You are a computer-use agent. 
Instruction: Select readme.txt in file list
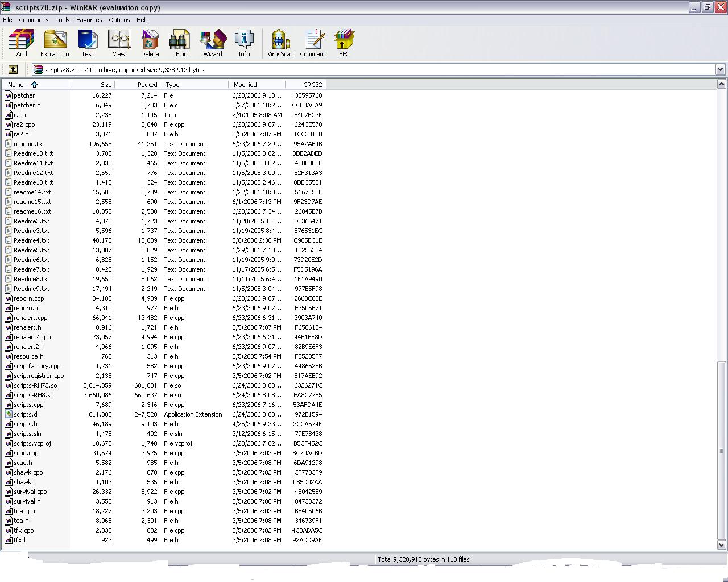pyautogui.click(x=29, y=144)
